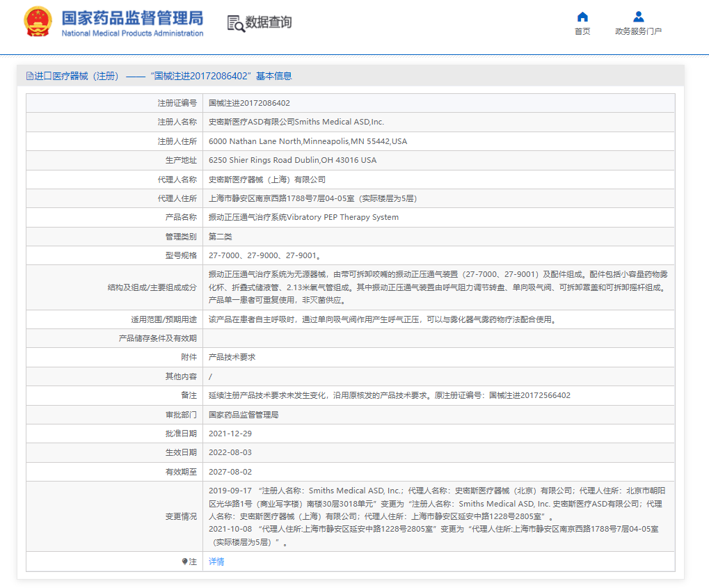Select effective date 2022-08-03
The width and height of the screenshot is (709, 588).
point(230,452)
